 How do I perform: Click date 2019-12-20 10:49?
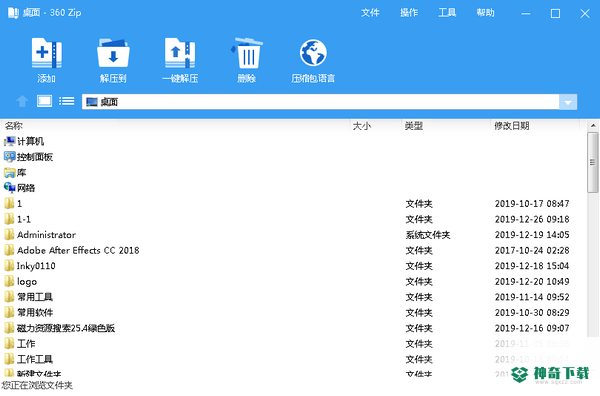coord(532,282)
